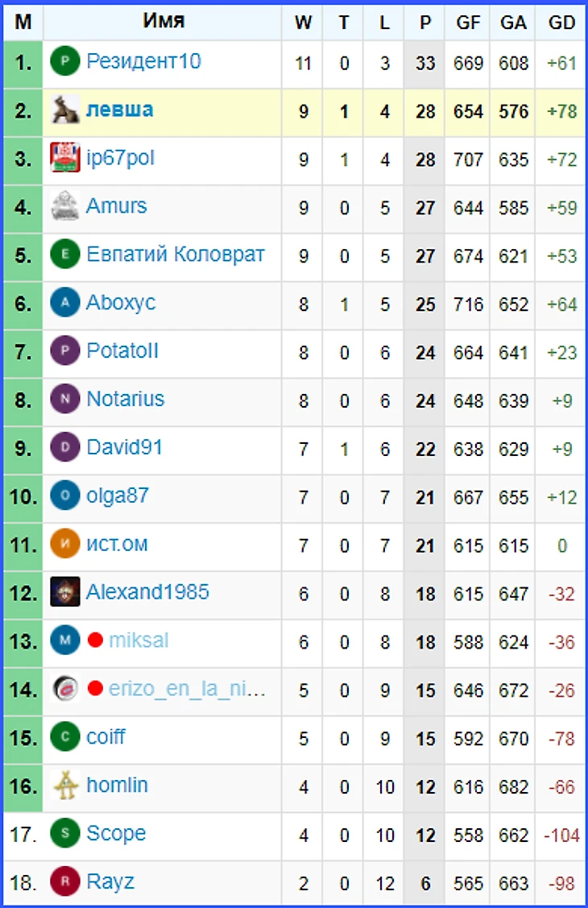Image resolution: width=588 pixels, height=908 pixels.
Task: Select the David91 name link
Action: click(124, 448)
